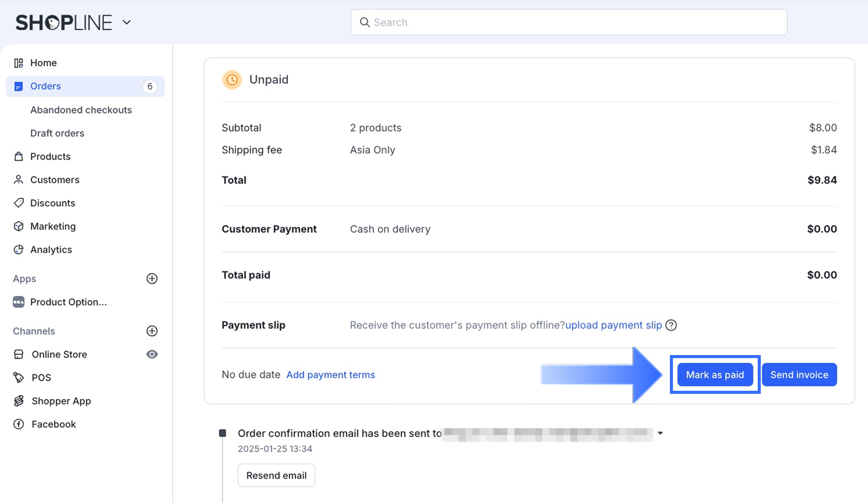Click the Add payment terms link
The width and height of the screenshot is (868, 503).
[330, 375]
